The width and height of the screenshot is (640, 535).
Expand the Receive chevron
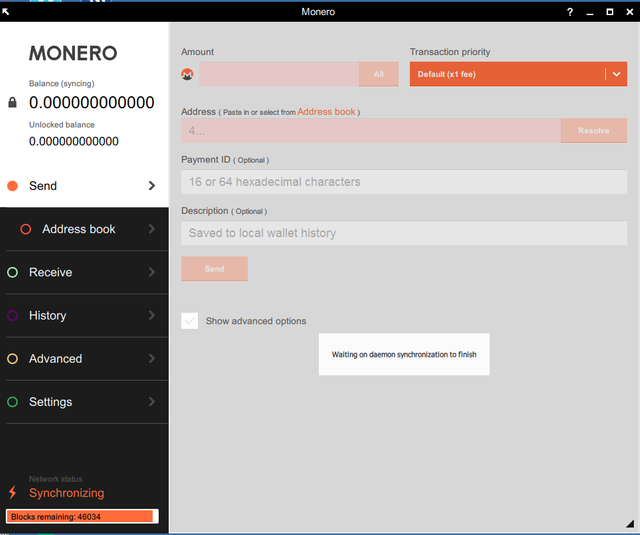coord(152,272)
